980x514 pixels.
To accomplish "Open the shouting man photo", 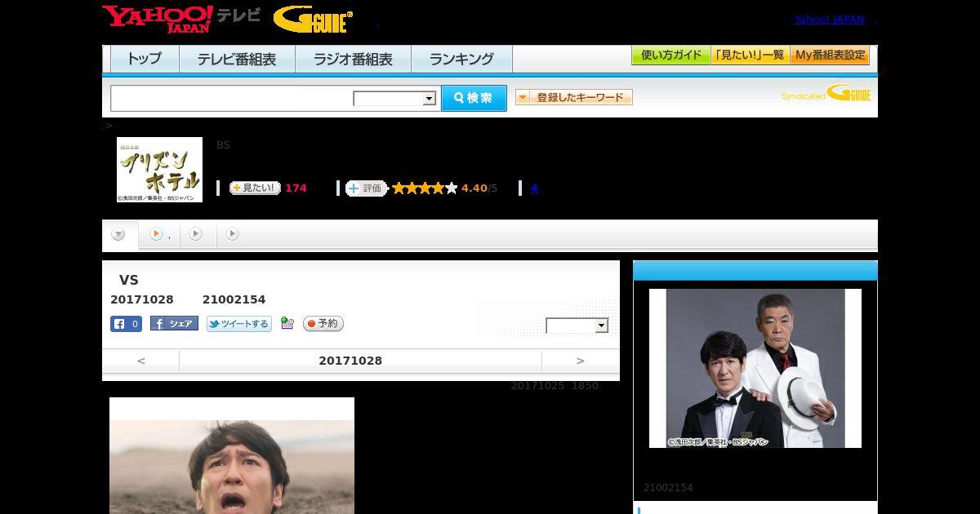I will (x=232, y=455).
